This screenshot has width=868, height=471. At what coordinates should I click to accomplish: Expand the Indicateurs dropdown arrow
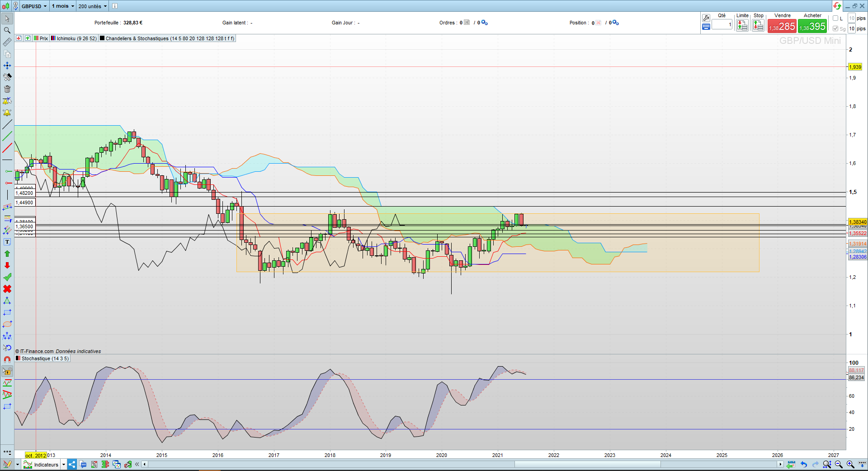coord(64,464)
